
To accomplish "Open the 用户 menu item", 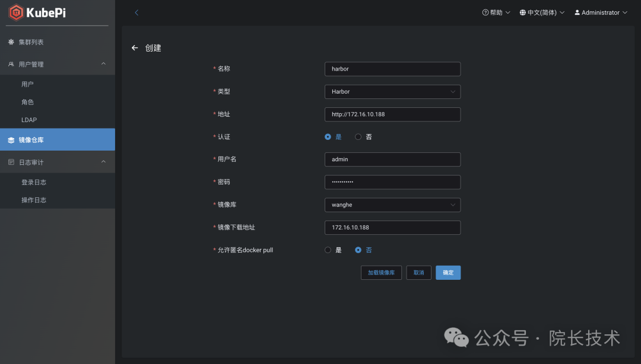I will (x=57, y=84).
